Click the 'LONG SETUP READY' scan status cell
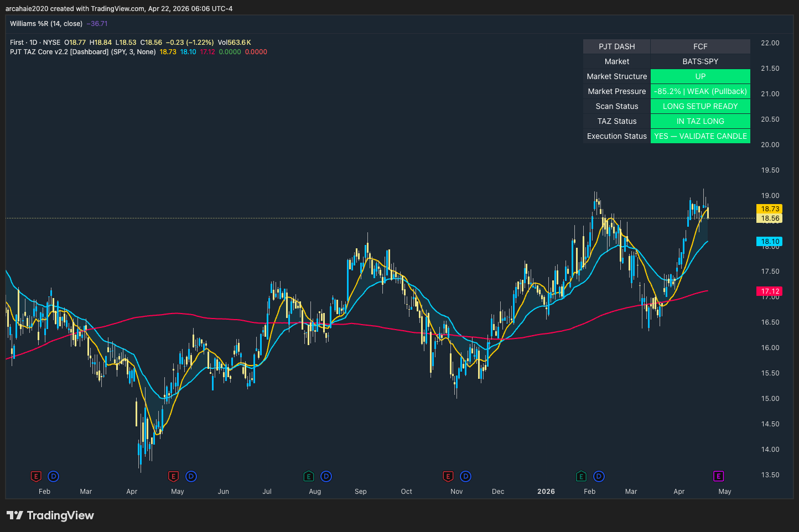Screen dimensions: 799x532 click(700, 106)
